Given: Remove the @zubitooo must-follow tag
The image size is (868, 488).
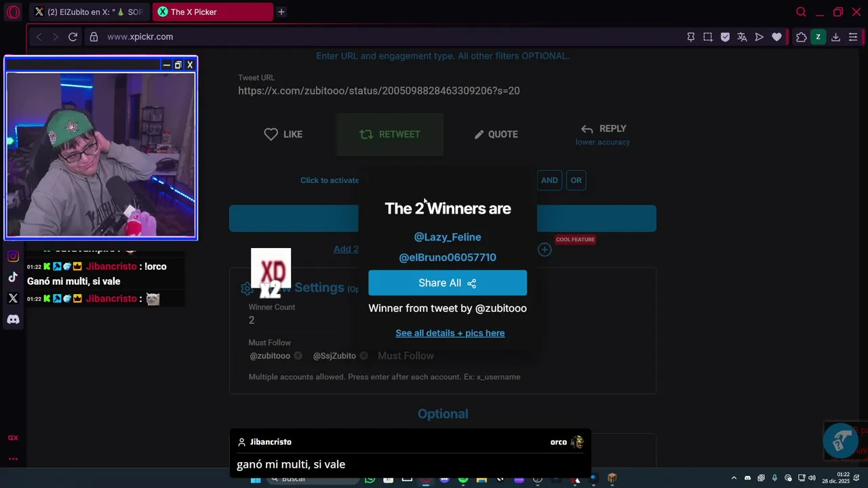Looking at the screenshot, I should click(x=298, y=356).
